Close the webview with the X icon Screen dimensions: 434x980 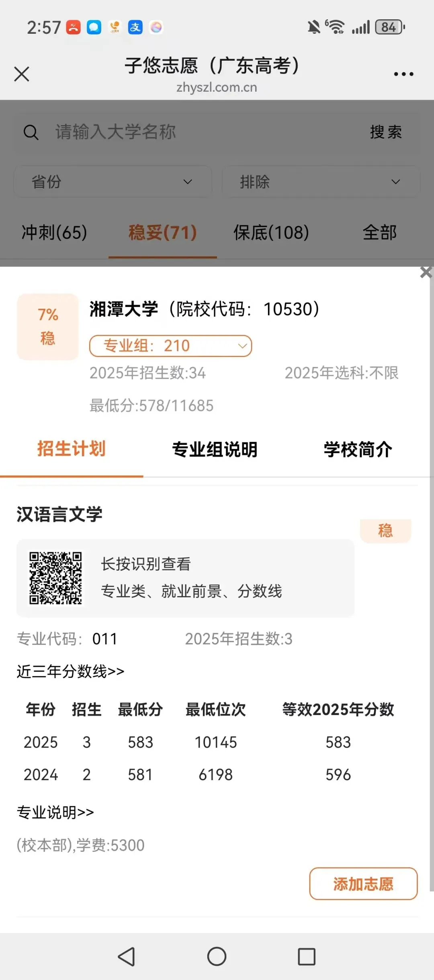pos(22,74)
